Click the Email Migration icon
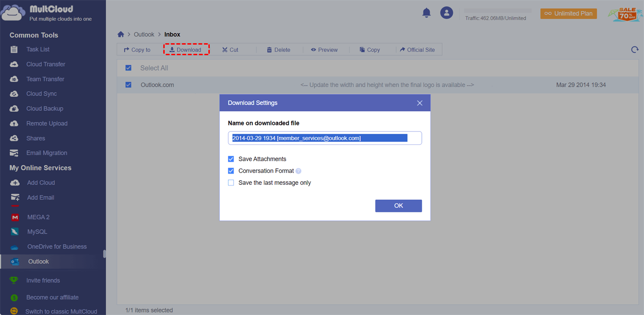 [14, 153]
